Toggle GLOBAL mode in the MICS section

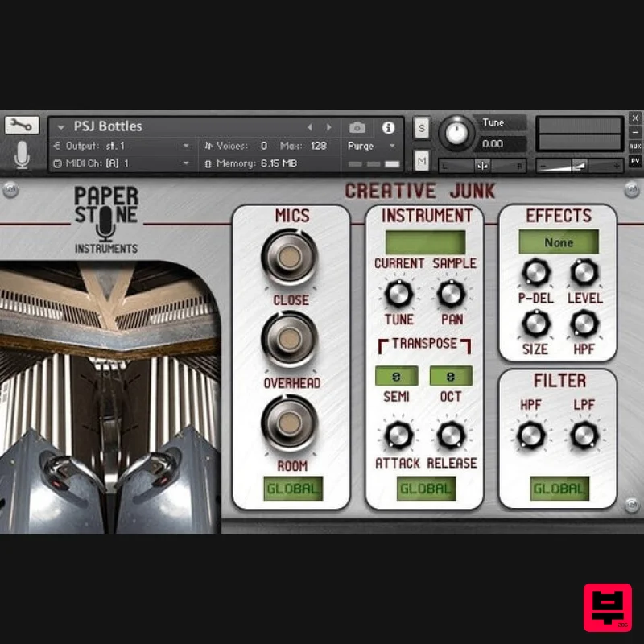tap(292, 488)
